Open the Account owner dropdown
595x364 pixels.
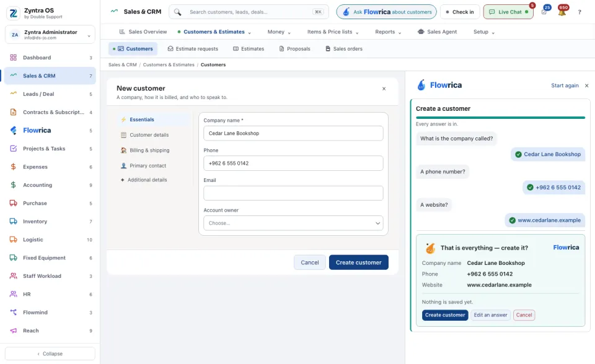pos(293,223)
